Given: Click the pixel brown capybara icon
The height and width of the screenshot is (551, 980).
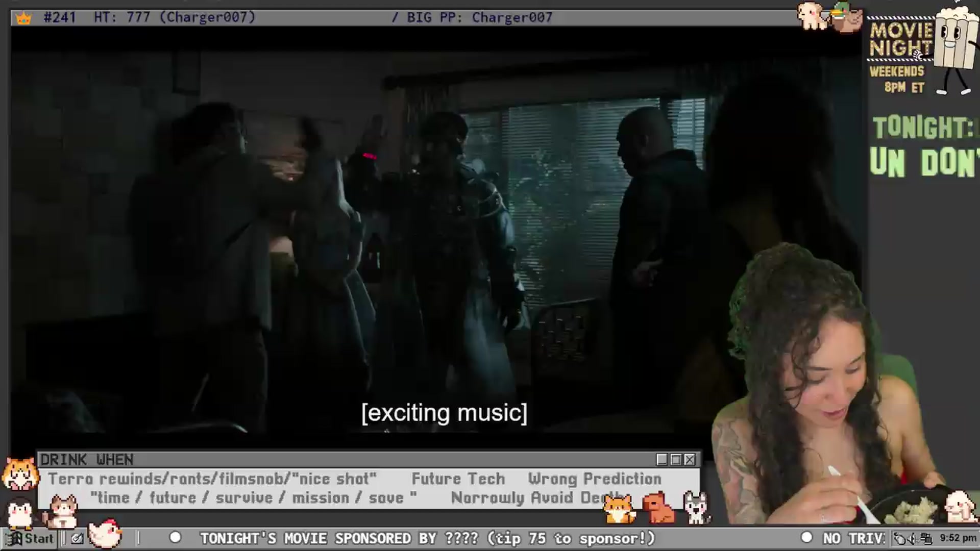Looking at the screenshot, I should pos(657,507).
